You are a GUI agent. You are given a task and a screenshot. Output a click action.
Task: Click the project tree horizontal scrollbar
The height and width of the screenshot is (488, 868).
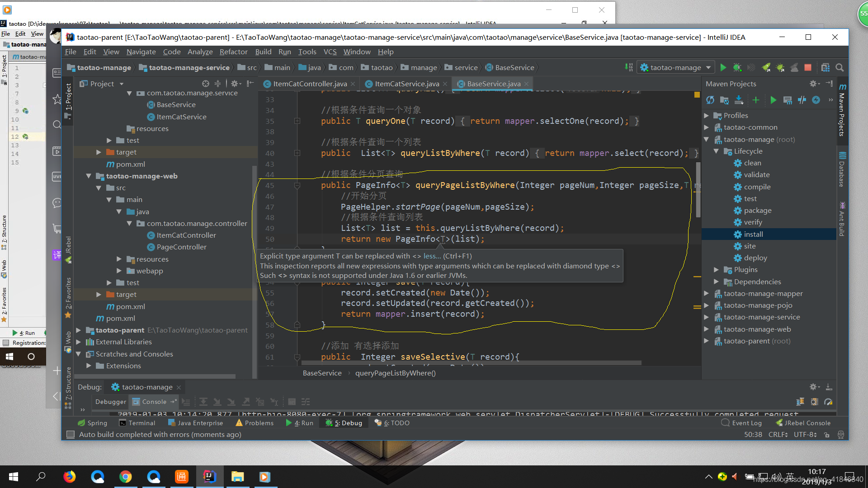pos(155,376)
